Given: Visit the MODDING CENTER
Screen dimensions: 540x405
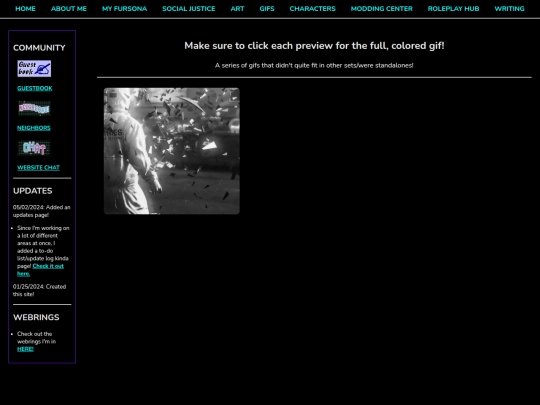Looking at the screenshot, I should [382, 9].
